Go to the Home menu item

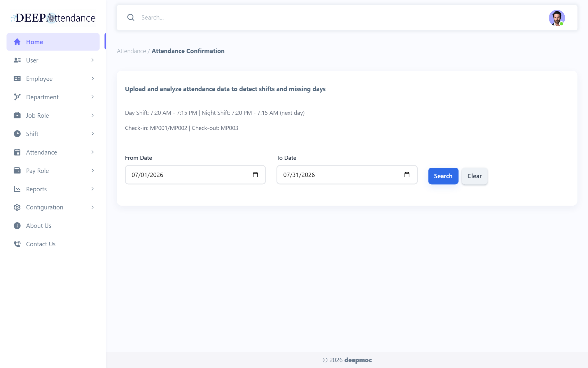(53, 42)
